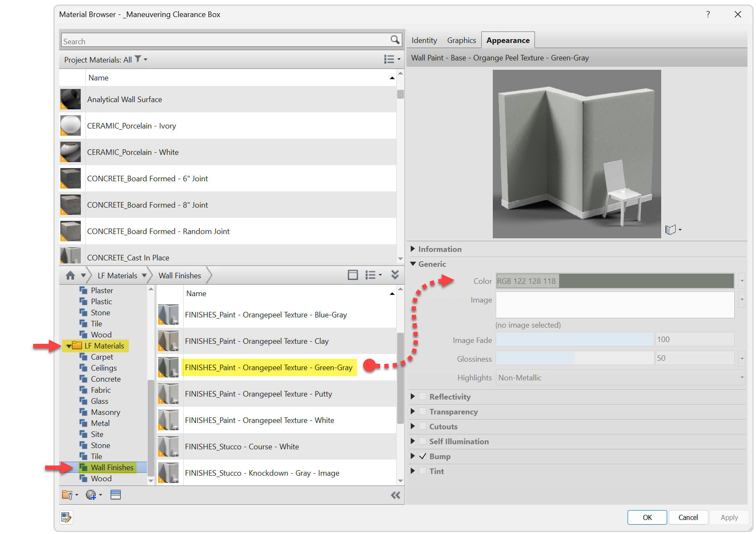Open the search magnifier in the material list
756x534 pixels.
395,40
